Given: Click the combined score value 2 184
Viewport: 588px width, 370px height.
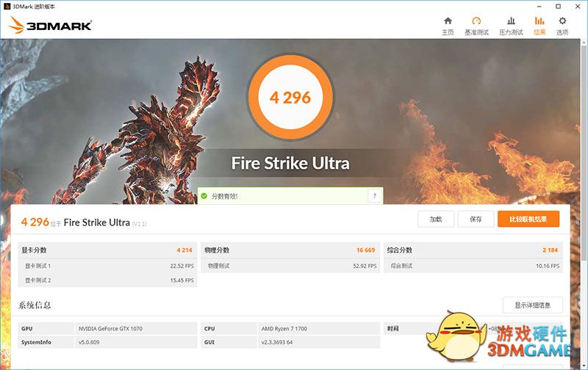Looking at the screenshot, I should click(550, 250).
